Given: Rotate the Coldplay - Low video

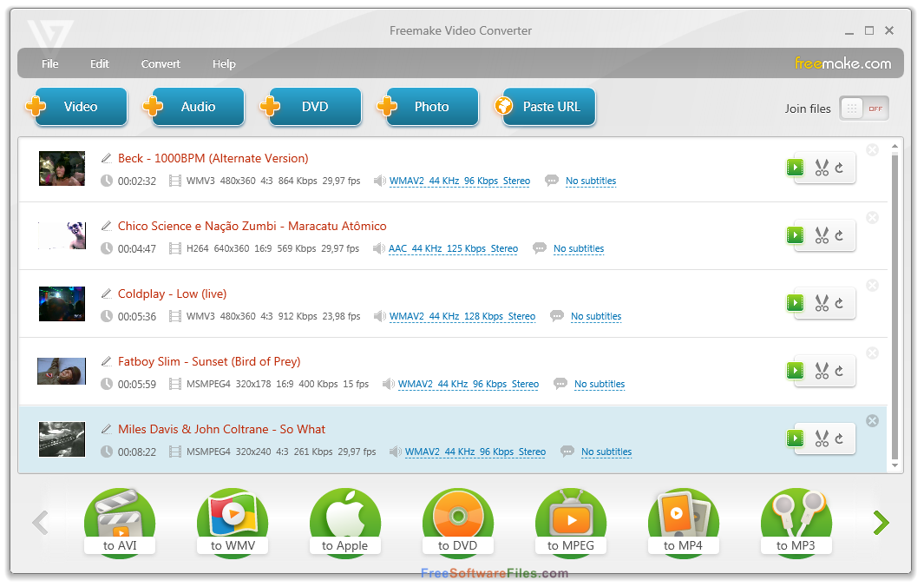Looking at the screenshot, I should point(839,304).
